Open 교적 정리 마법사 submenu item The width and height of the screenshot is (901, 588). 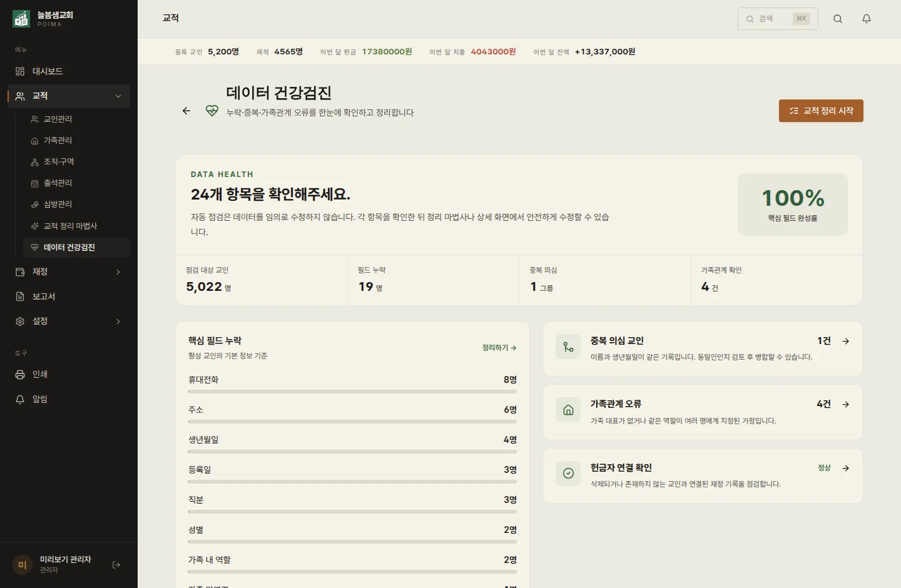click(76, 226)
